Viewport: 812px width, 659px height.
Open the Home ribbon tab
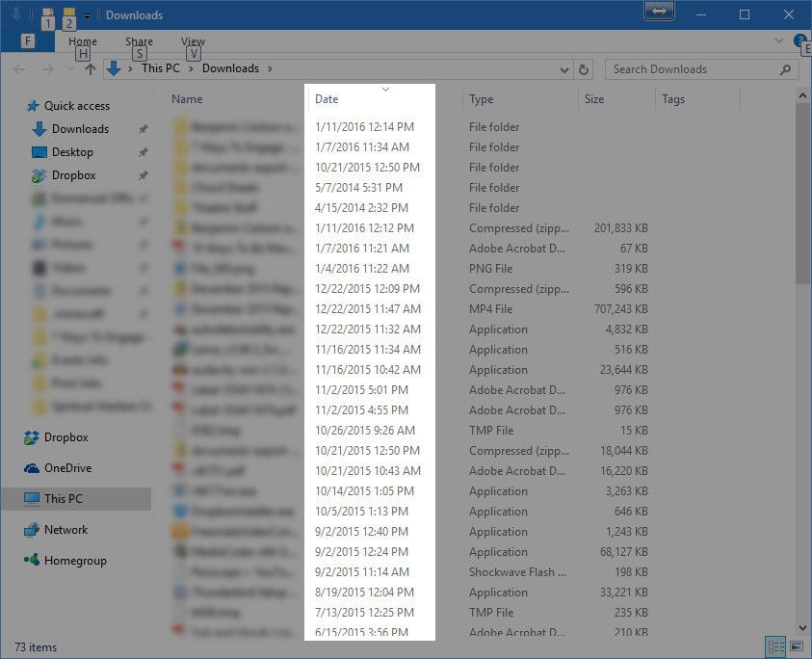pos(83,41)
